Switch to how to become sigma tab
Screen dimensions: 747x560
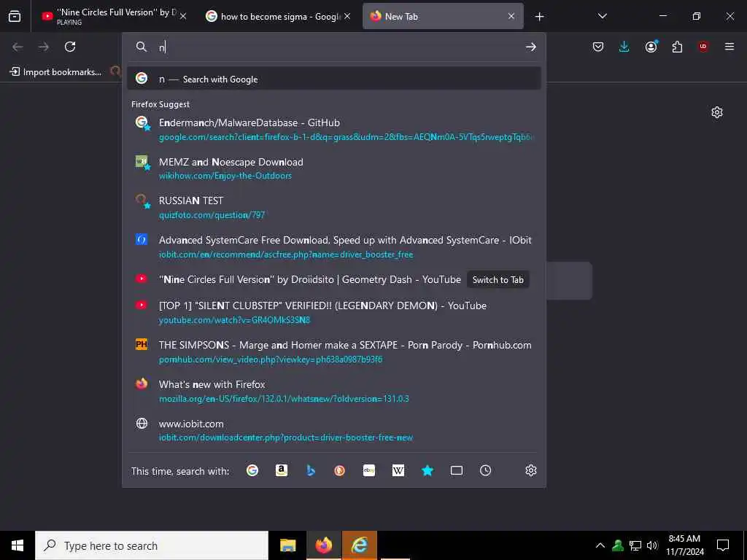(x=278, y=16)
